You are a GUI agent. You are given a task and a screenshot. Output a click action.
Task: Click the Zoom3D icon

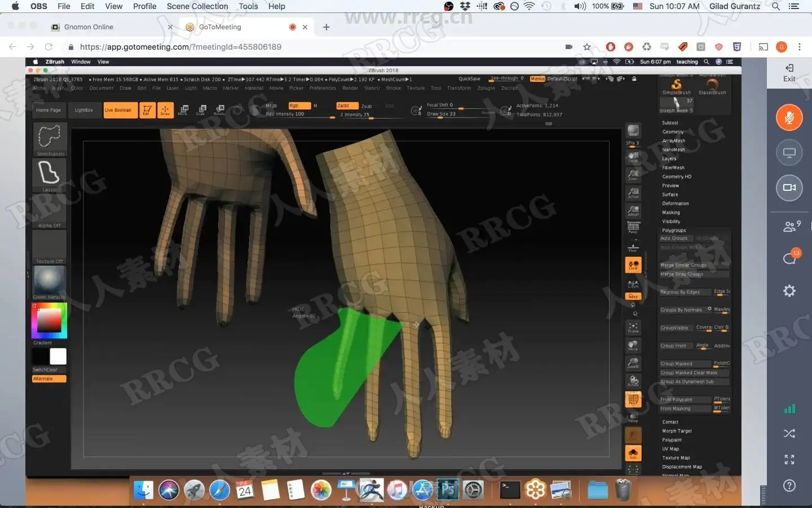[x=633, y=364]
